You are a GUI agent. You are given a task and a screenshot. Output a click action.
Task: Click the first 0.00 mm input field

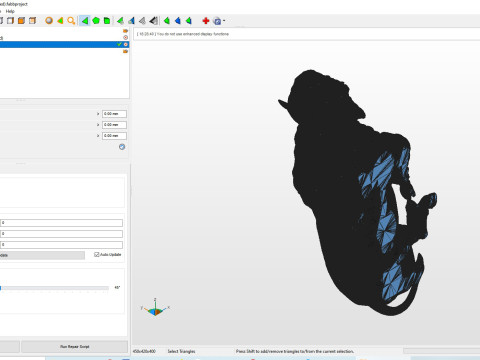click(114, 114)
